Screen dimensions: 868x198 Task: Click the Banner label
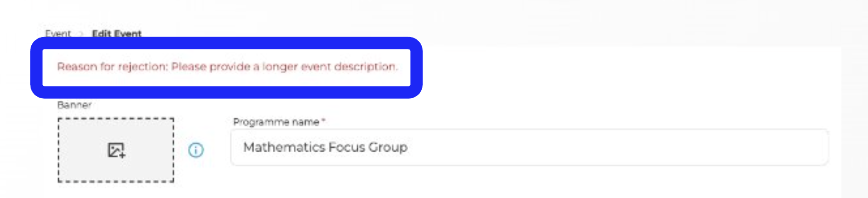(74, 105)
